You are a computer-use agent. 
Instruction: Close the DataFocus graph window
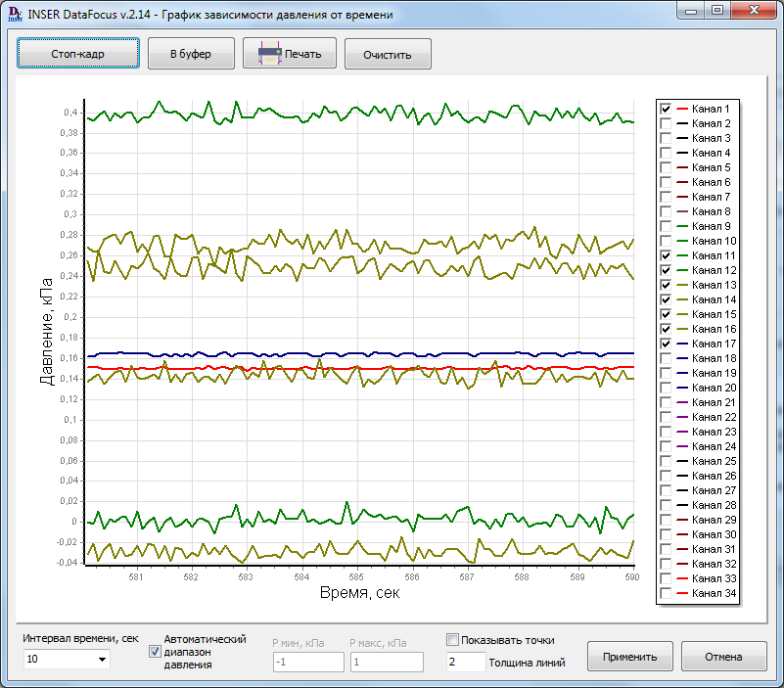coord(755,11)
